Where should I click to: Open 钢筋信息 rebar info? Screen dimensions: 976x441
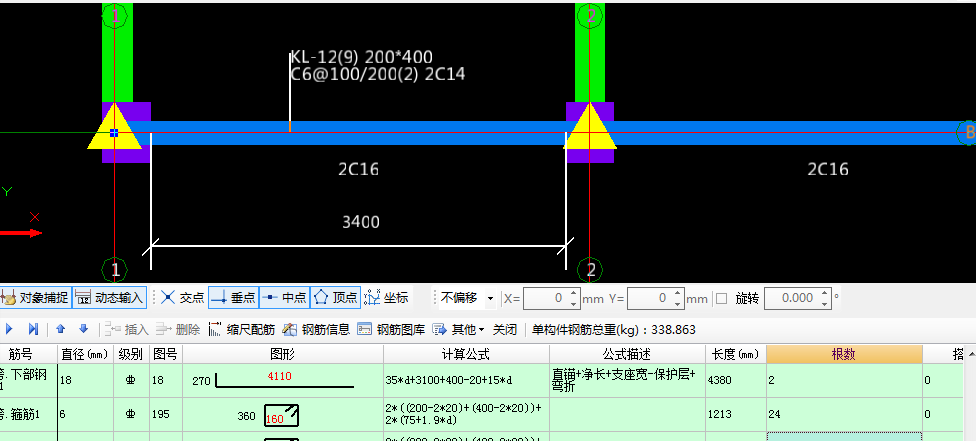316,330
